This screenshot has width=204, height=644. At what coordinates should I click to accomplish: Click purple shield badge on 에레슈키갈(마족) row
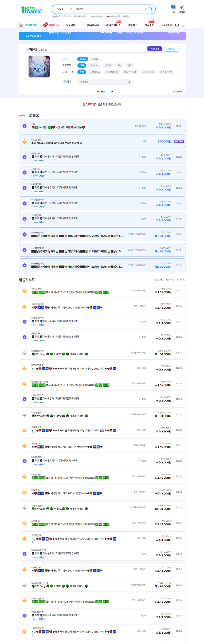24,554
